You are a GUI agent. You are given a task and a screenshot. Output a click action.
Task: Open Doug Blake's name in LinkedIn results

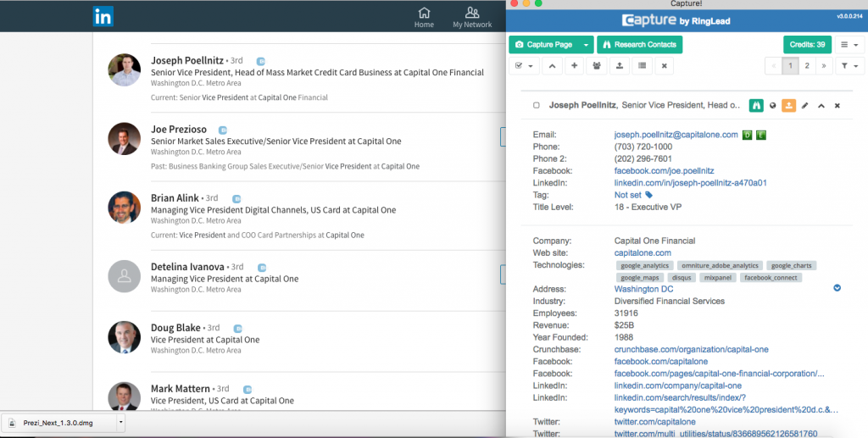pyautogui.click(x=175, y=328)
